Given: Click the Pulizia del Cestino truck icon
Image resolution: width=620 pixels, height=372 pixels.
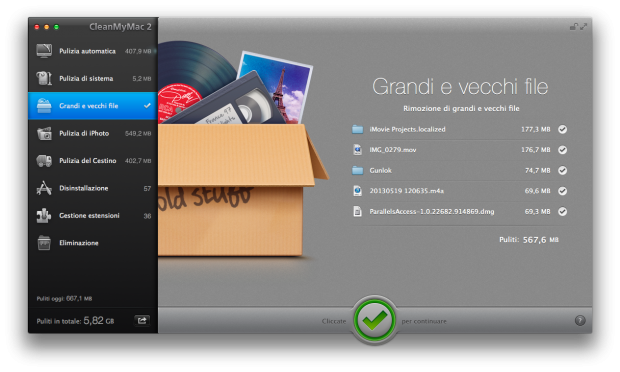Looking at the screenshot, I should [44, 161].
